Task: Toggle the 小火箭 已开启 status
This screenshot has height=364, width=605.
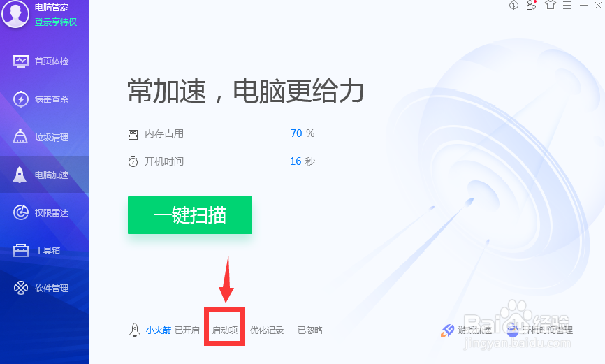Action: pos(187,330)
